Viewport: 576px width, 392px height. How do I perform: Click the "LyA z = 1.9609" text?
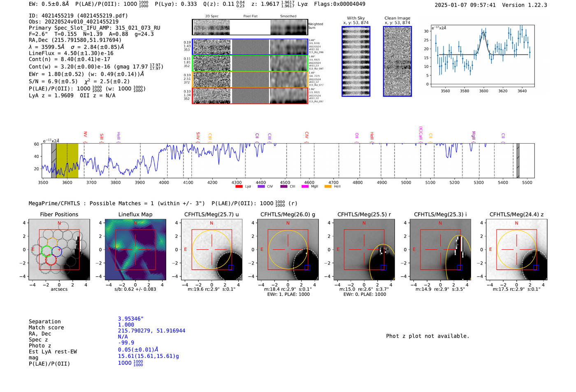coord(51,95)
